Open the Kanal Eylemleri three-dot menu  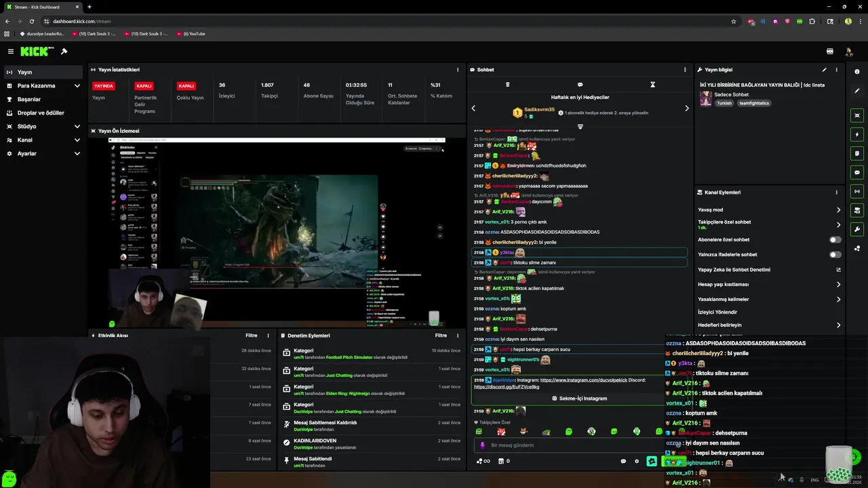coord(836,192)
